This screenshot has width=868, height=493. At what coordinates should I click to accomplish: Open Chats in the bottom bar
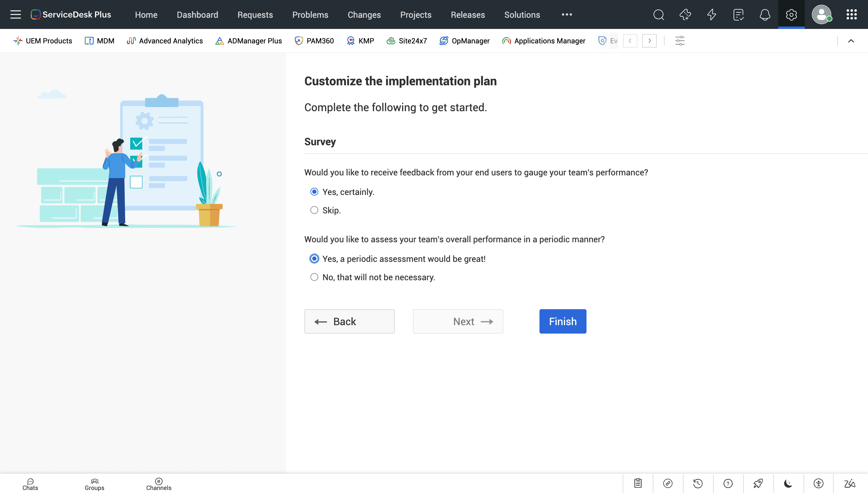pos(30,485)
